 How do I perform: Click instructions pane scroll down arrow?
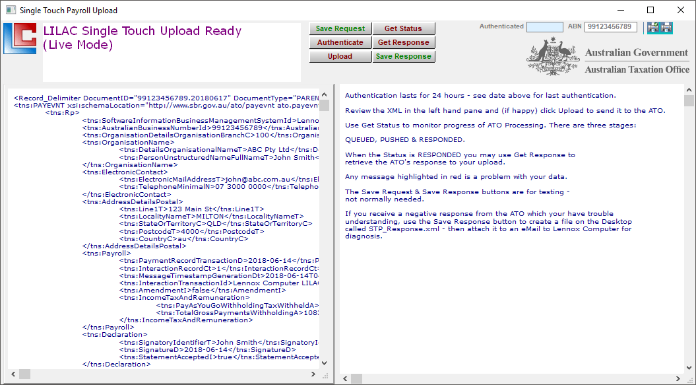click(x=689, y=368)
